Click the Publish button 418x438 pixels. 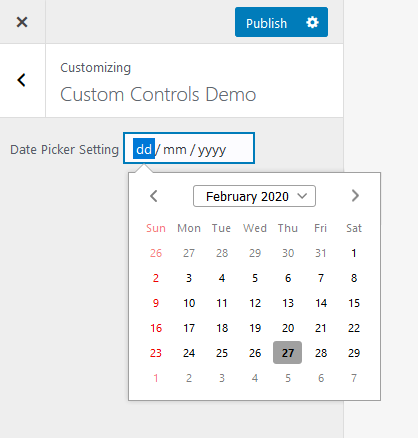266,23
